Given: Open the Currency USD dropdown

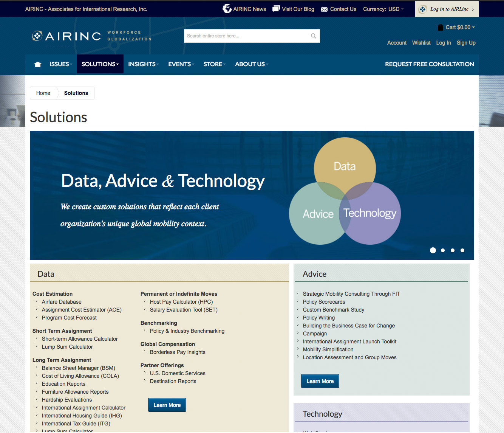Looking at the screenshot, I should 383,9.
